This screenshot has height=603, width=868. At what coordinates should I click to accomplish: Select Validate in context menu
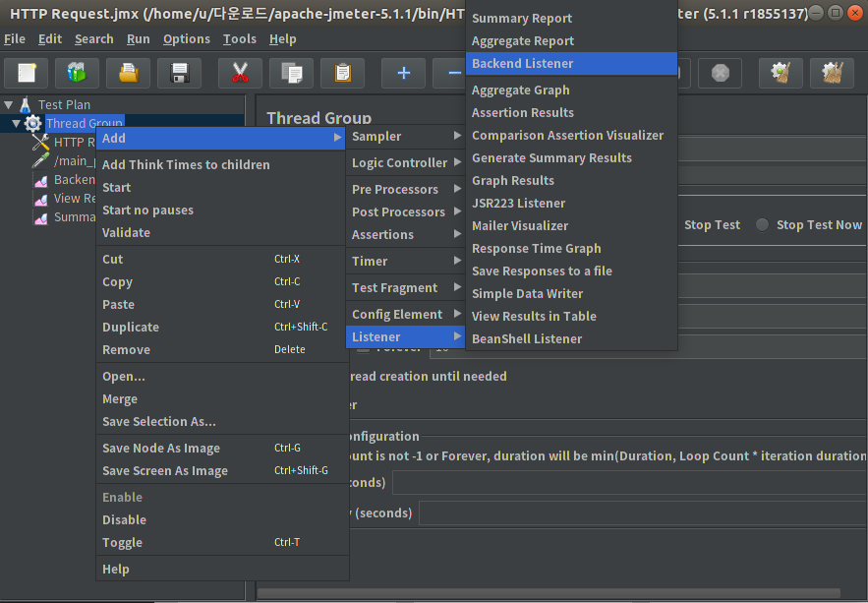[221, 233]
